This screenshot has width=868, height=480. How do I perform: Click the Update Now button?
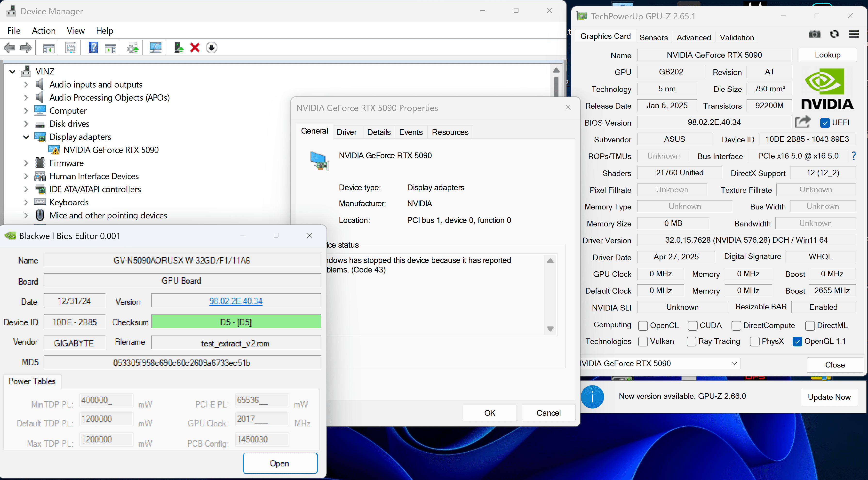pyautogui.click(x=829, y=397)
